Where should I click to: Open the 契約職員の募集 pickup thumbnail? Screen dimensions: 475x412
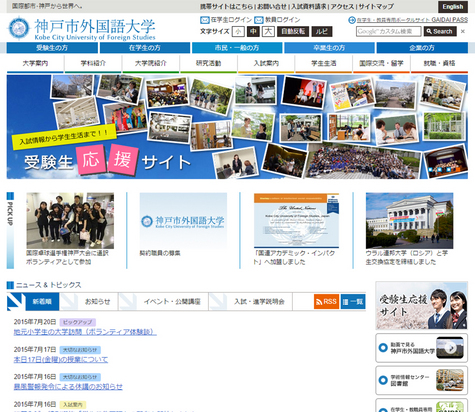(183, 221)
